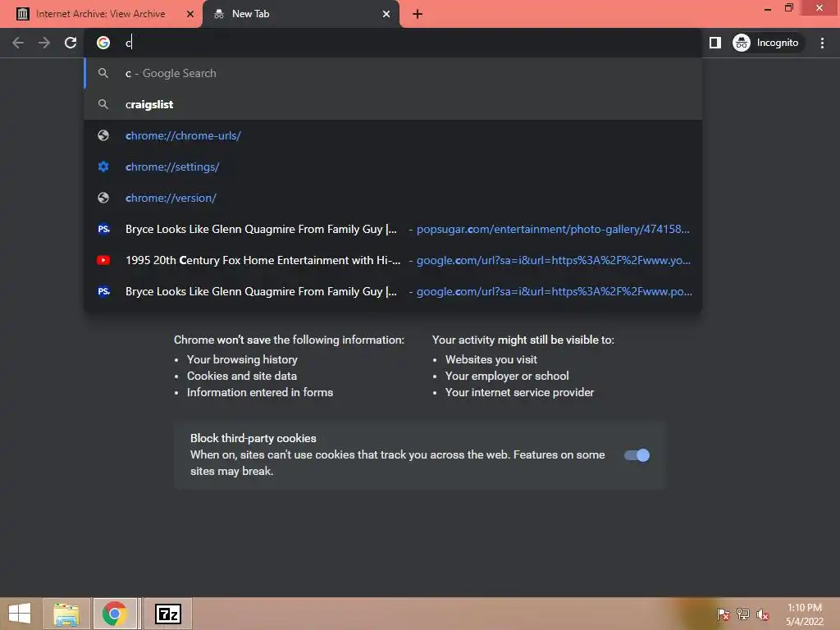The image size is (840, 630).
Task: Open the Windows Start button
Action: tap(20, 614)
